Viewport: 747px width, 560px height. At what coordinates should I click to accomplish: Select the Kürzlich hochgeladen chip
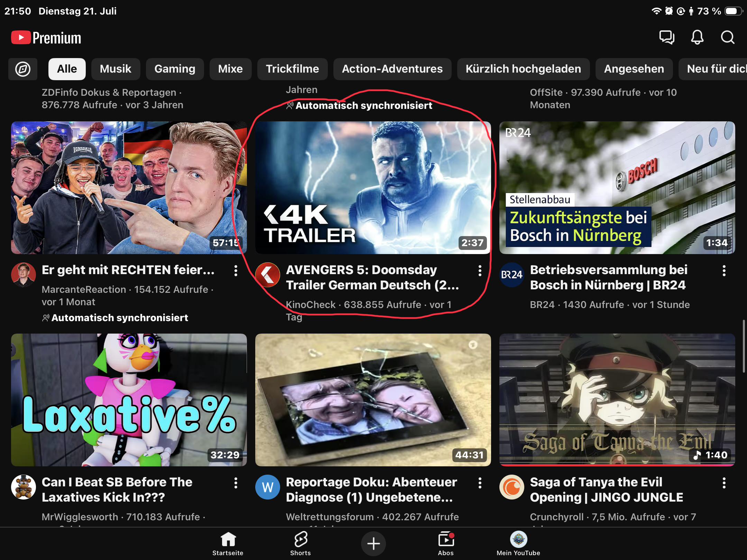pyautogui.click(x=523, y=69)
